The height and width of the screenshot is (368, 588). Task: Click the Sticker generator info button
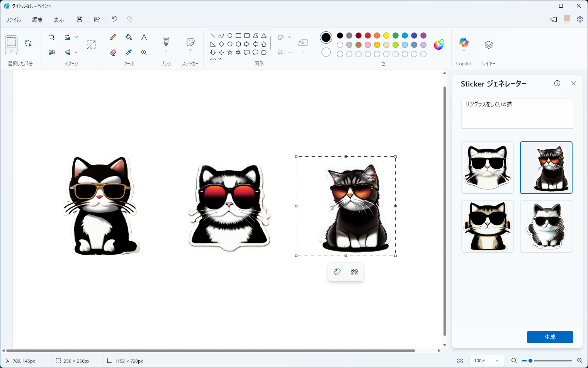(x=557, y=83)
